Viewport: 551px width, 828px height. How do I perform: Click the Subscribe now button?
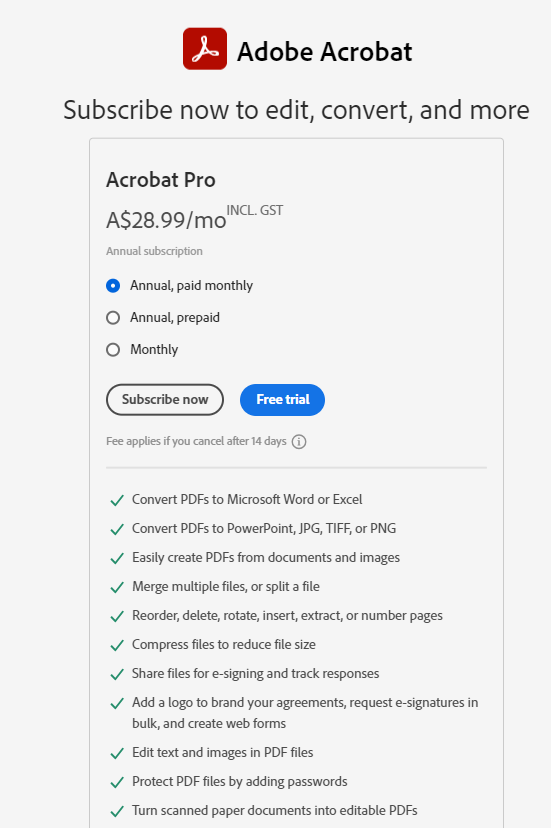click(x=165, y=400)
